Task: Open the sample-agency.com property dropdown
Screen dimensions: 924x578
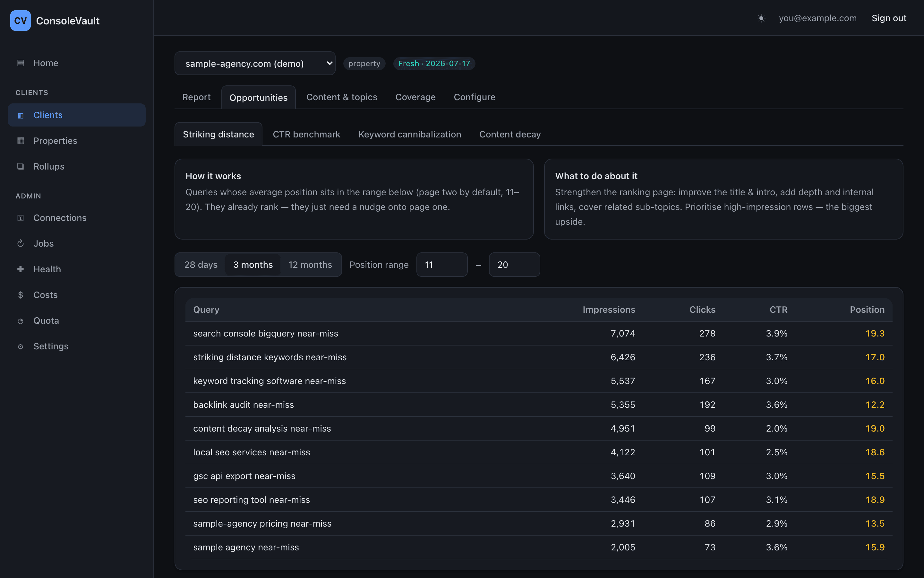Action: click(255, 64)
